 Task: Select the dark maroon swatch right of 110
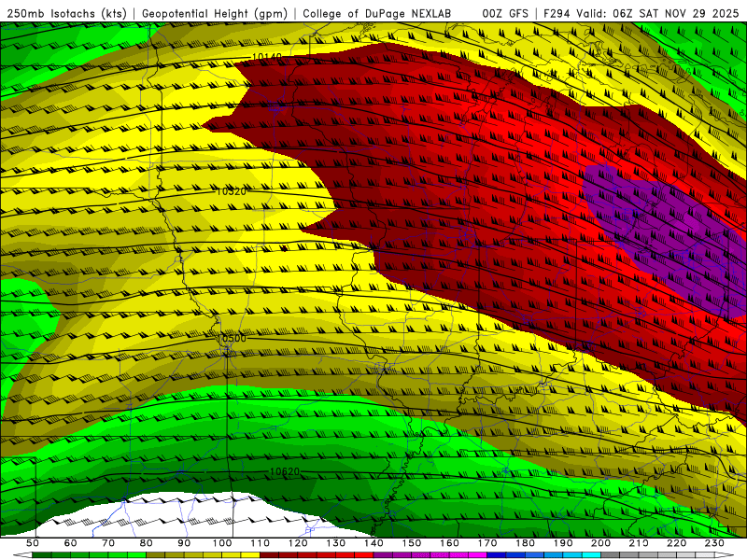pos(269,555)
